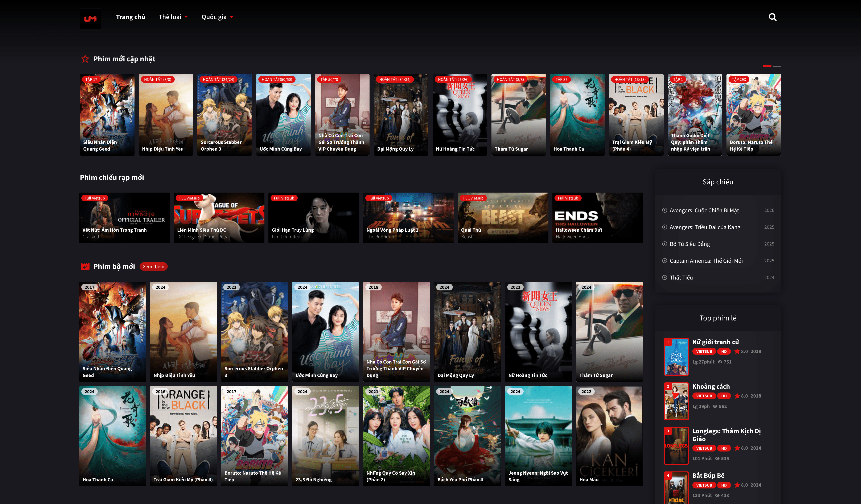Open 23,5 Độ Nghiêng series poster
The height and width of the screenshot is (504, 861).
[x=325, y=436]
